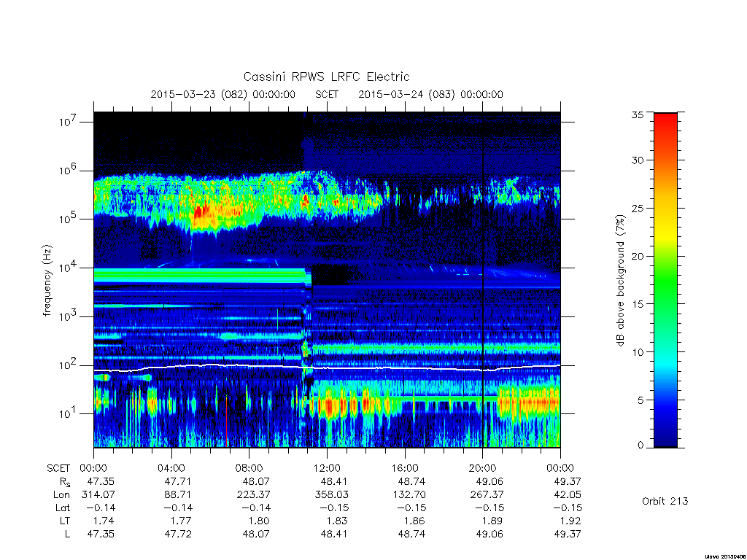Click the 04:00 SCET time tick label
This screenshot has width=747, height=560.
click(x=171, y=468)
